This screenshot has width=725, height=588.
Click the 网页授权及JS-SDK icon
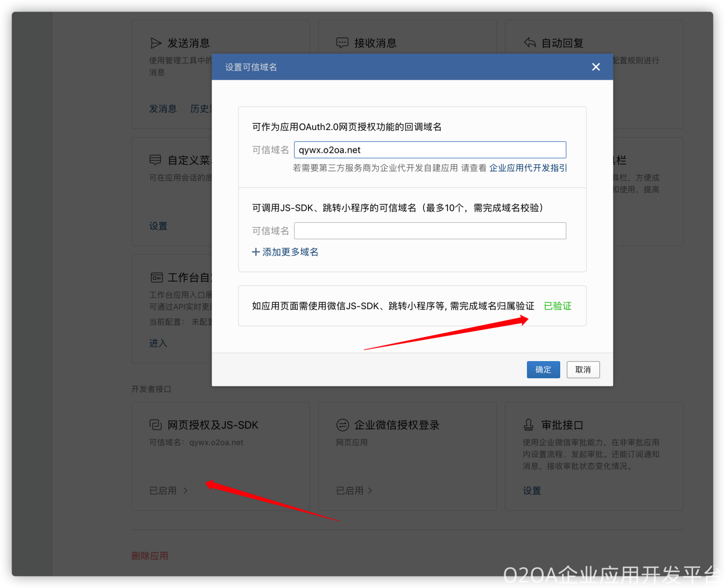(155, 425)
